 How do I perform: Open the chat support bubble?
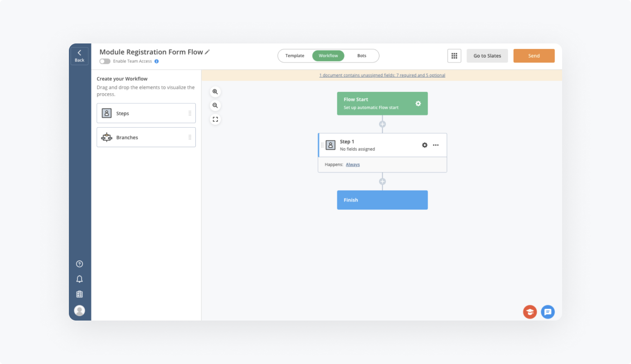click(548, 312)
